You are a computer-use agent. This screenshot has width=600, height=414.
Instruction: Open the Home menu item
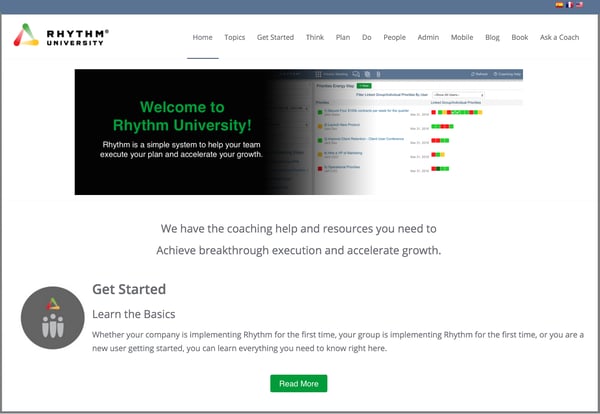(202, 37)
